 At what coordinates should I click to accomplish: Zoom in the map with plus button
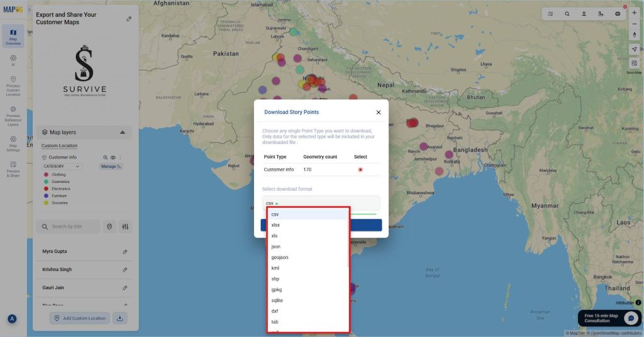[x=634, y=13]
